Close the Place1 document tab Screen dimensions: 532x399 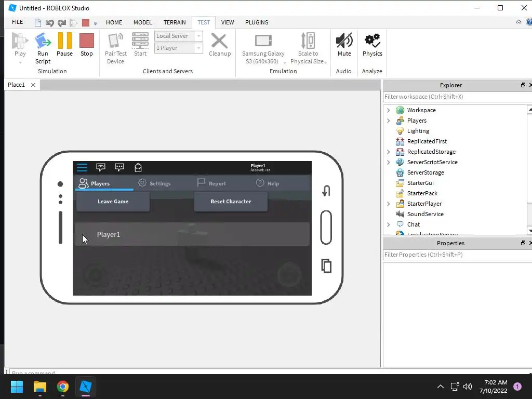(33, 85)
